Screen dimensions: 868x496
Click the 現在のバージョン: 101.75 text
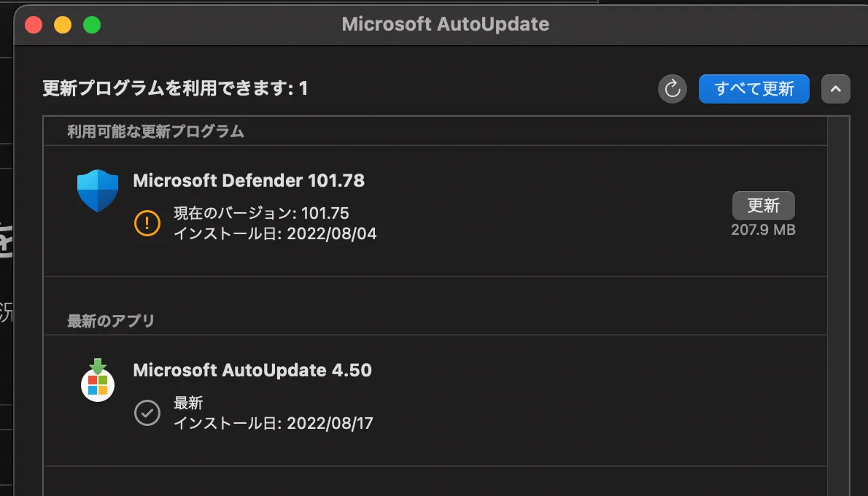click(261, 213)
